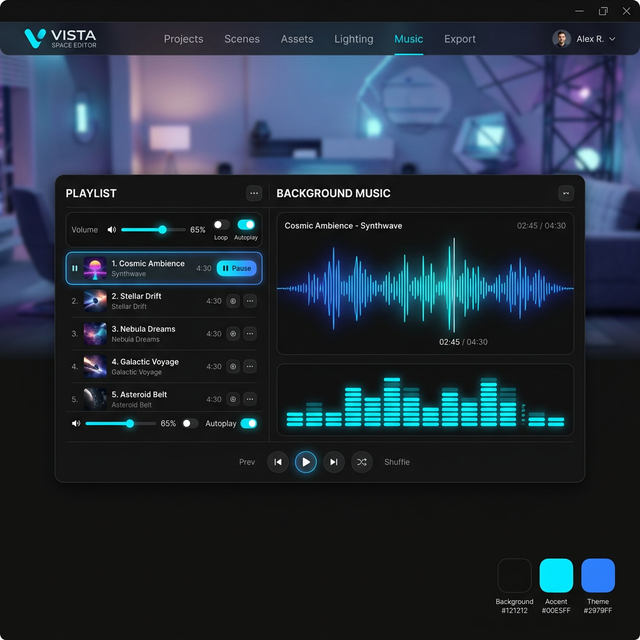
Task: Select the Accent #00E5FF color swatch
Action: tap(556, 575)
